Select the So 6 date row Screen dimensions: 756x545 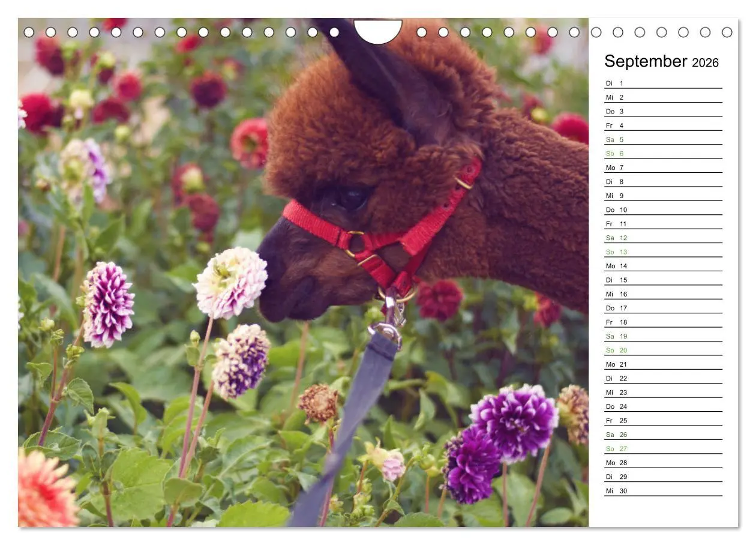pyautogui.click(x=663, y=152)
